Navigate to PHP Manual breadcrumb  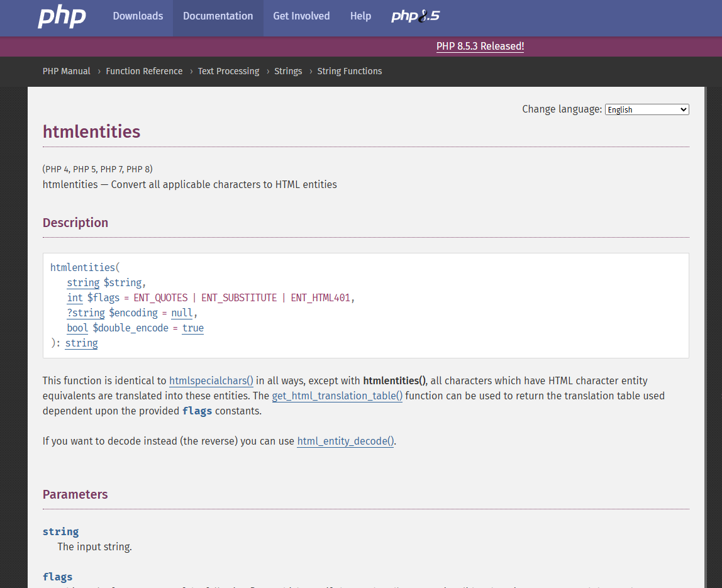(67, 71)
